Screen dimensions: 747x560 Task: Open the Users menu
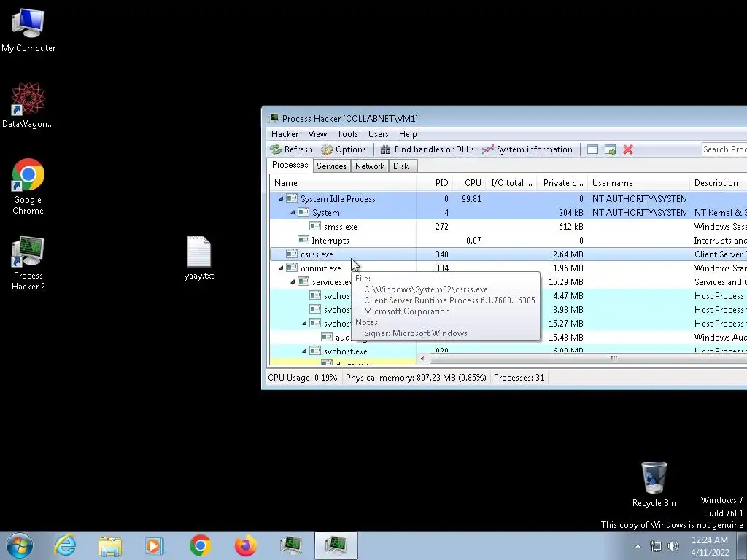379,134
